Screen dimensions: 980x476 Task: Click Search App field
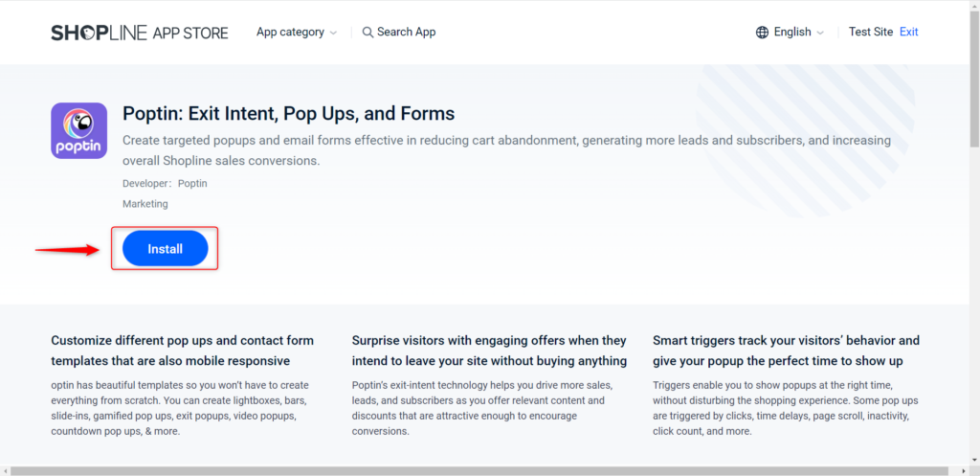399,32
